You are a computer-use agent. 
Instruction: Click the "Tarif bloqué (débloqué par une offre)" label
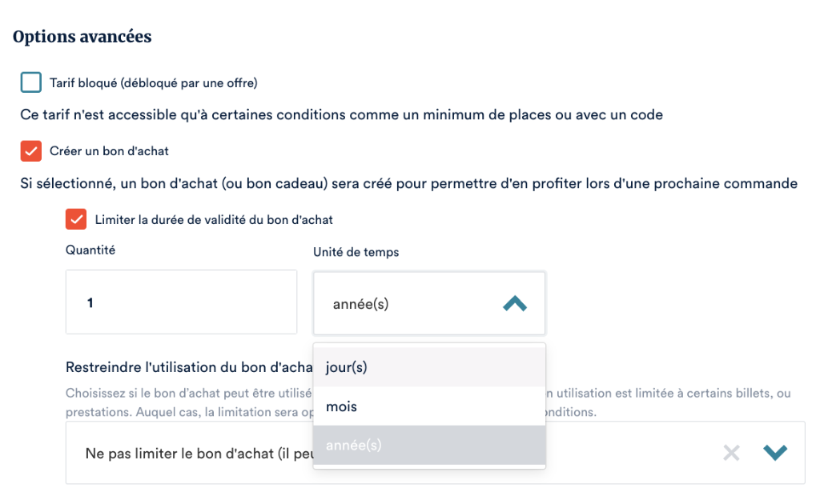153,82
